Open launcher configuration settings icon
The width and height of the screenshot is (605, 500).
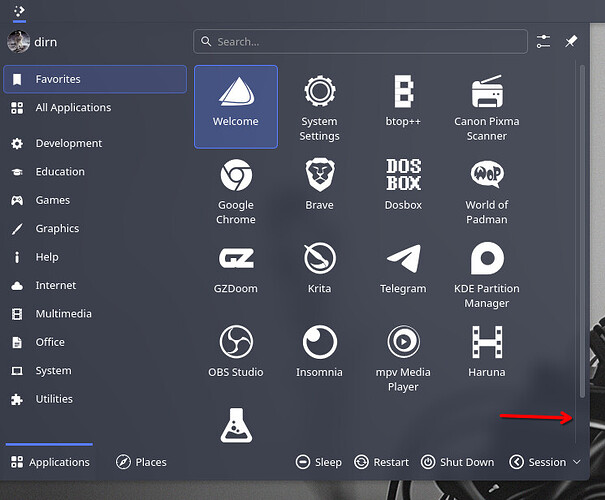point(543,41)
